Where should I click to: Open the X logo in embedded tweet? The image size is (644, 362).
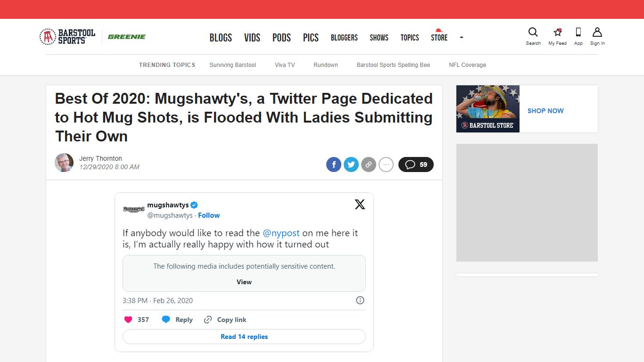pyautogui.click(x=360, y=204)
